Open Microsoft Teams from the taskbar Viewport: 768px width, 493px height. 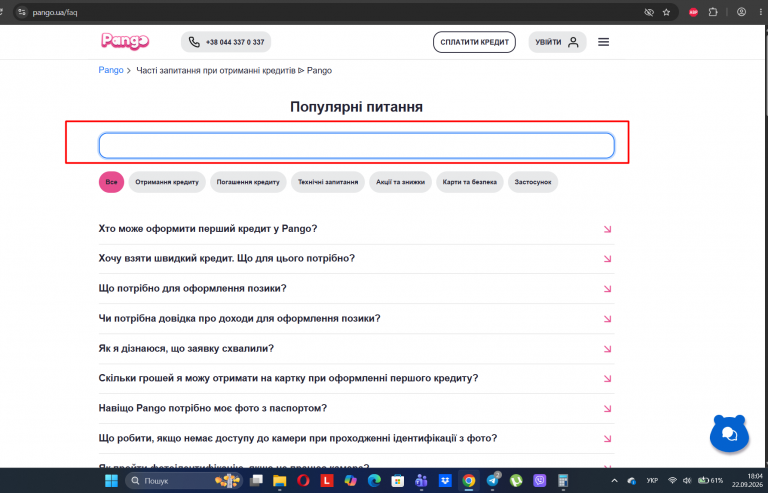click(421, 481)
